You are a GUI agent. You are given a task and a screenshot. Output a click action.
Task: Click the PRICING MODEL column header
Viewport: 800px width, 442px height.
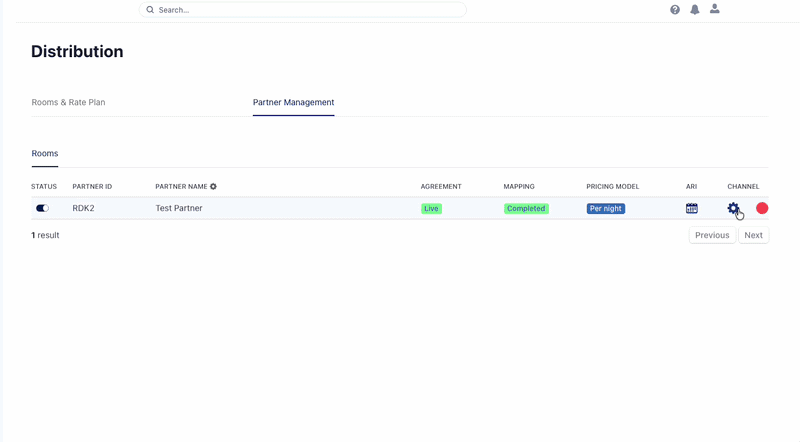tap(612, 186)
